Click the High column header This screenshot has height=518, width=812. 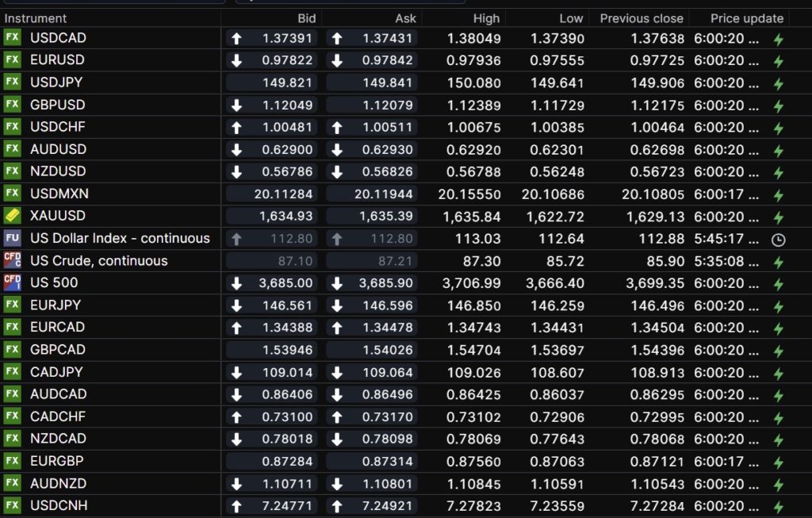click(x=486, y=18)
